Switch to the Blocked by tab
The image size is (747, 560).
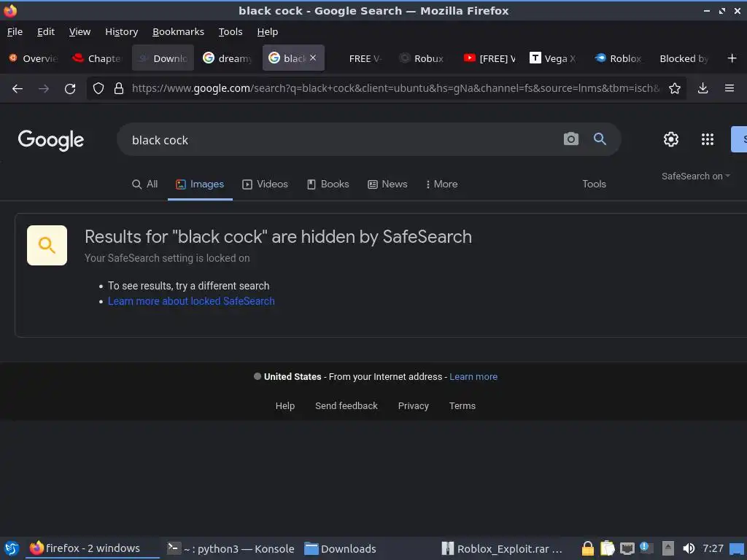click(684, 58)
